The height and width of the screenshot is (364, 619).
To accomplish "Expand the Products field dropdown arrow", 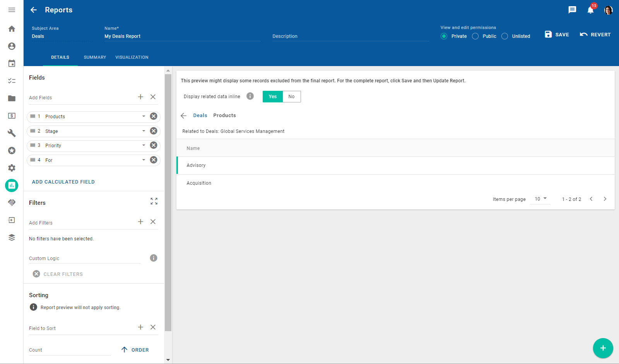I will click(x=144, y=116).
